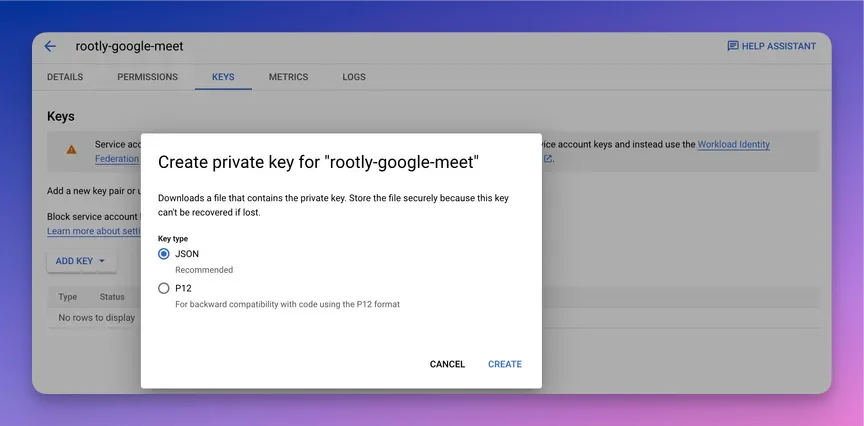Switch to the METRICS tab
The height and width of the screenshot is (426, 864).
[288, 77]
